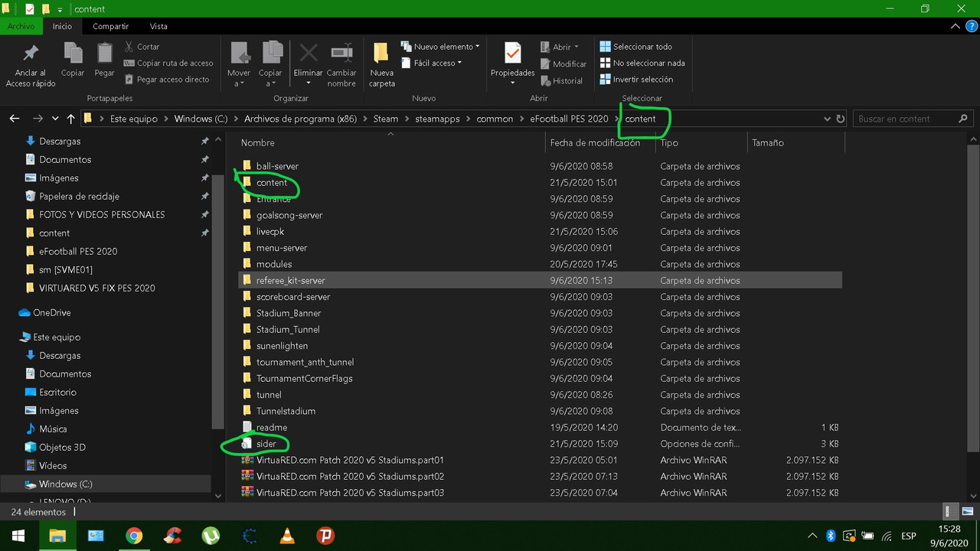Sort by the Nombre column header

coord(257,143)
